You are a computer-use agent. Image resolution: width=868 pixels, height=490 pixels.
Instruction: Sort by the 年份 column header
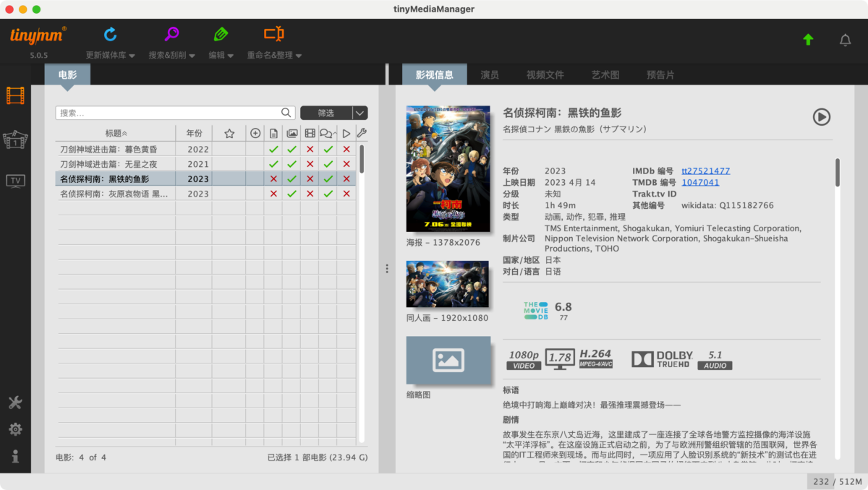point(194,133)
